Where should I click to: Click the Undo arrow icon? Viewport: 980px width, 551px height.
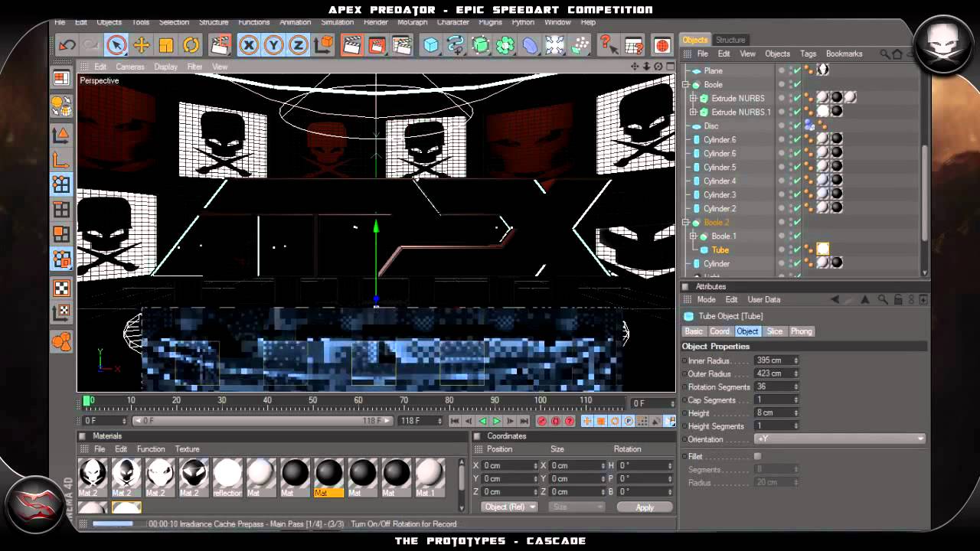[x=67, y=45]
